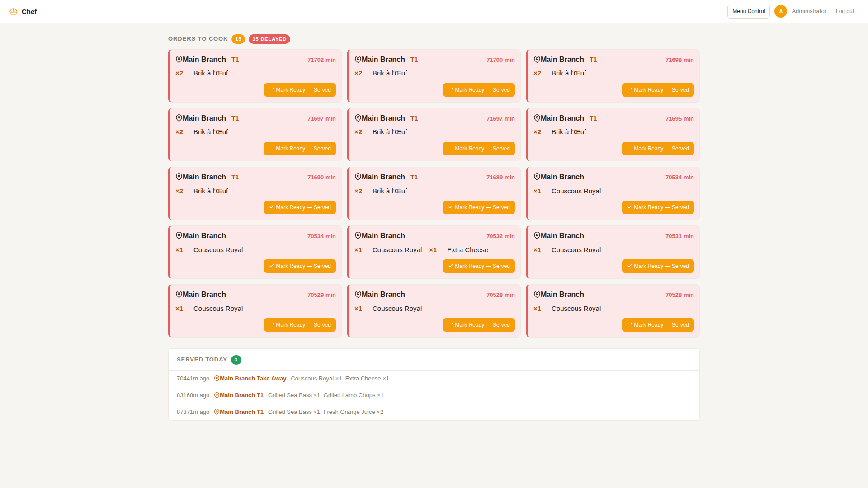The width and height of the screenshot is (868, 488).
Task: Click pin icon in 83168m ago row
Action: pyautogui.click(x=217, y=395)
